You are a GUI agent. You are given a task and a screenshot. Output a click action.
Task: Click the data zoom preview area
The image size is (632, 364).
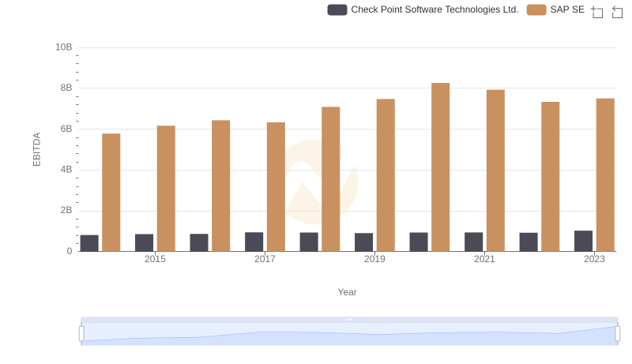point(349,334)
